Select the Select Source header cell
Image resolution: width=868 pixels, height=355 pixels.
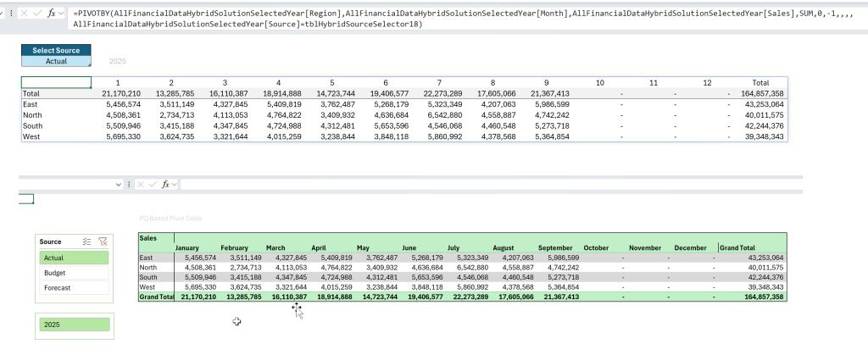pos(56,50)
